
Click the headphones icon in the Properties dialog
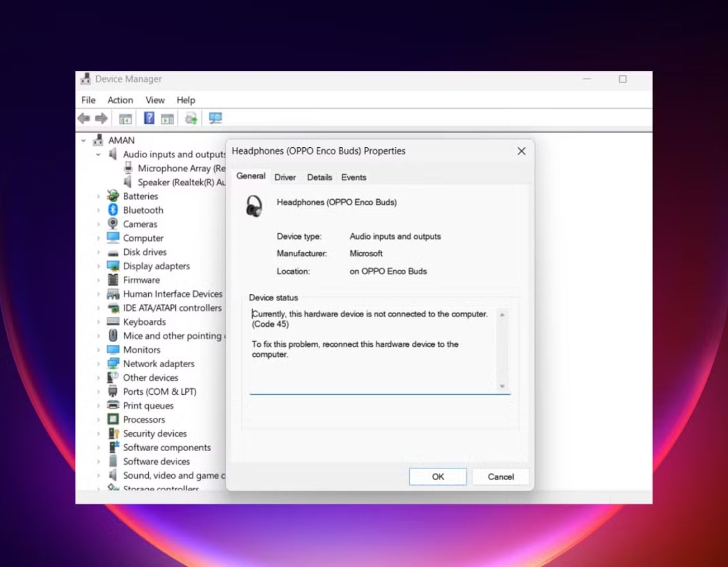coord(254,207)
